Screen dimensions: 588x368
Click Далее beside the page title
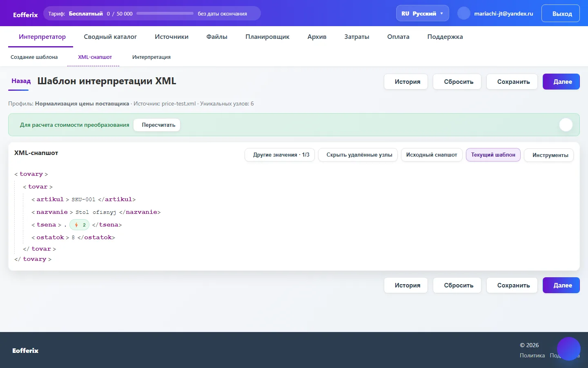coord(561,81)
